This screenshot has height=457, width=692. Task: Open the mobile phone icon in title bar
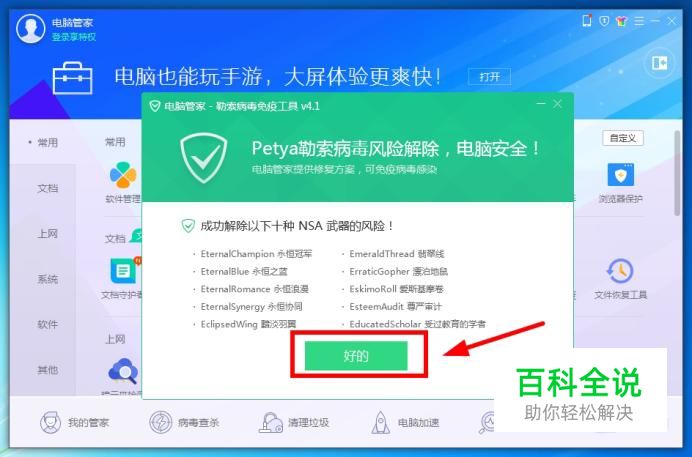pyautogui.click(x=587, y=20)
